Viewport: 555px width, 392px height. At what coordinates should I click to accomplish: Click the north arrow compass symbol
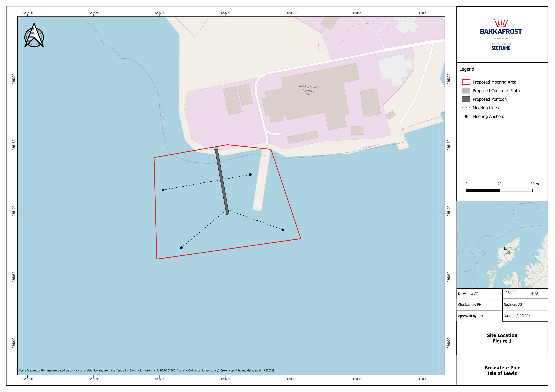coord(34,35)
